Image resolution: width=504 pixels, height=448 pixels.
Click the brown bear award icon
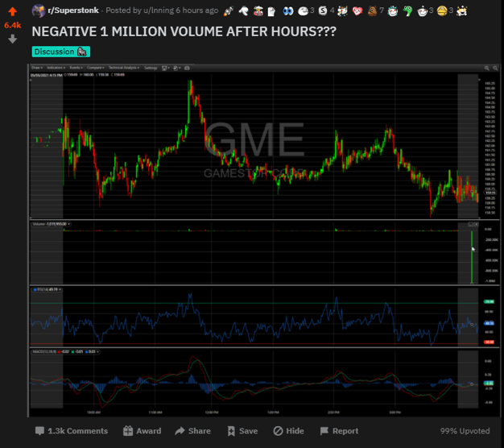372,11
